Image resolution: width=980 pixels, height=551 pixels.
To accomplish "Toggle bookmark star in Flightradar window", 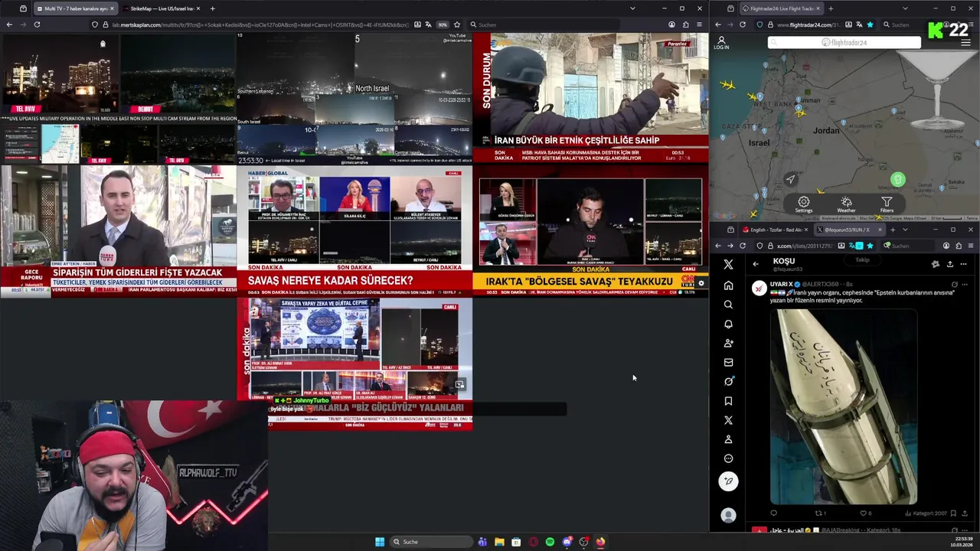I will (x=870, y=24).
